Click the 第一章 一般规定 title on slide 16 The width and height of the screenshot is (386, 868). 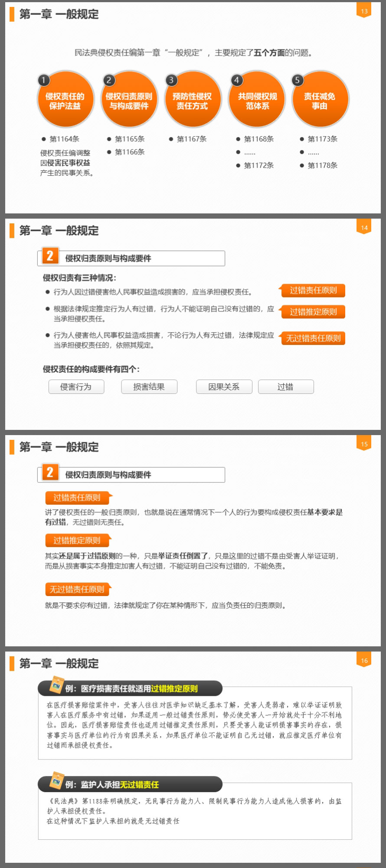[x=59, y=664]
